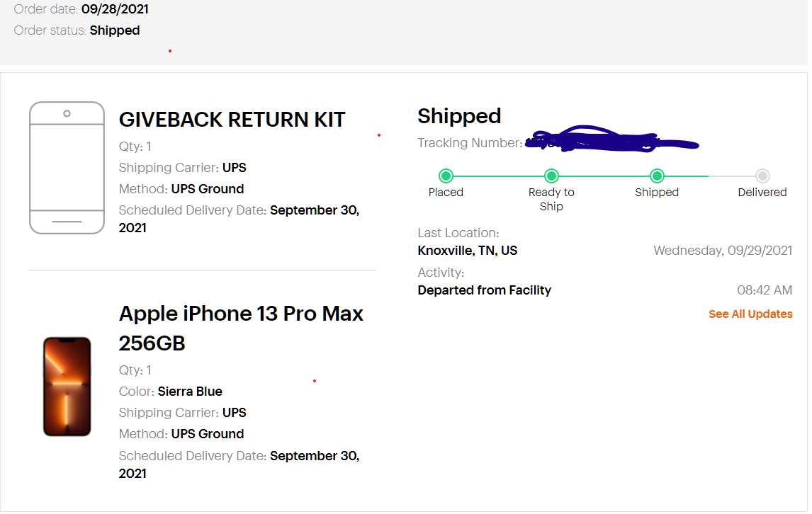Screen dimensions: 812x514
Task: Click the Ready to Ship step circle
Action: [551, 176]
